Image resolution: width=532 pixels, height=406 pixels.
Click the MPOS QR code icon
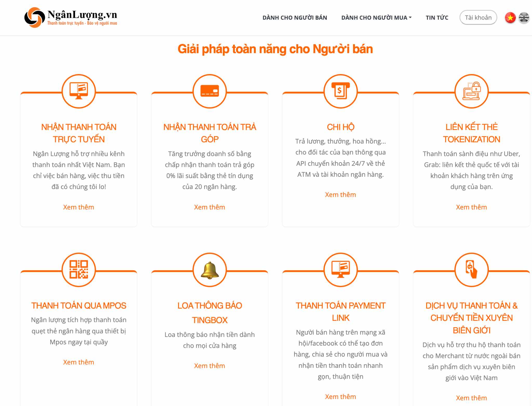click(x=79, y=270)
